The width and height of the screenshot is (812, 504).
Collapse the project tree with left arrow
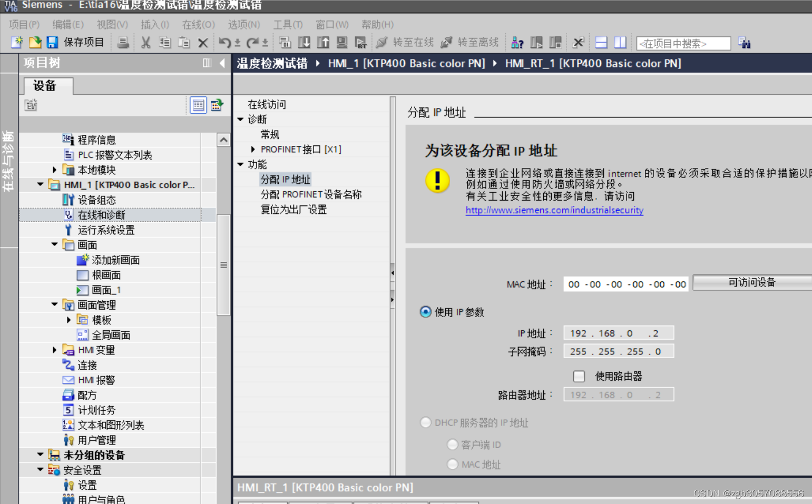pos(222,63)
